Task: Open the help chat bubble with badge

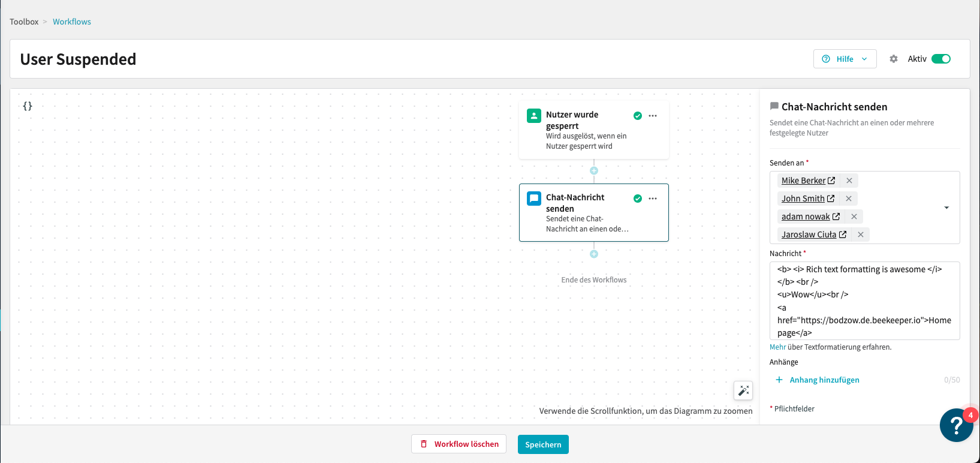Action: [x=957, y=425]
